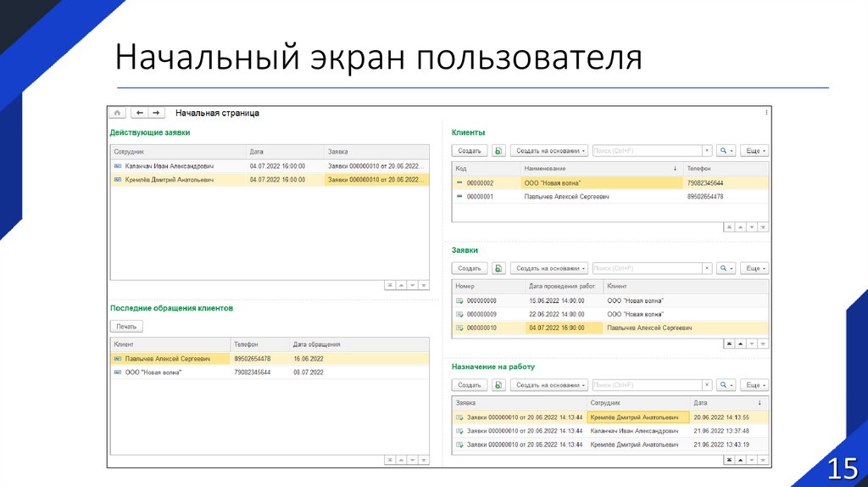Click the copy icon in Клиенты toolbar
Screen dimensions: 868x487
click(499, 150)
